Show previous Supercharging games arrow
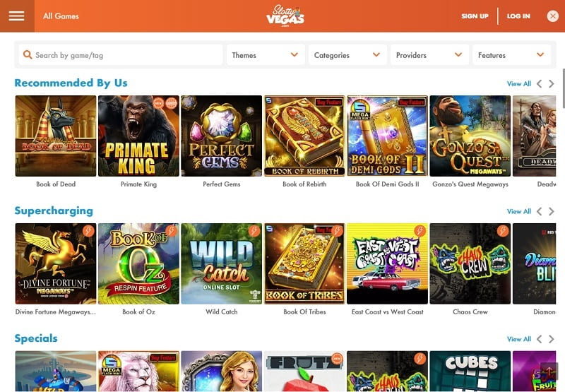The height and width of the screenshot is (392, 565). point(539,211)
